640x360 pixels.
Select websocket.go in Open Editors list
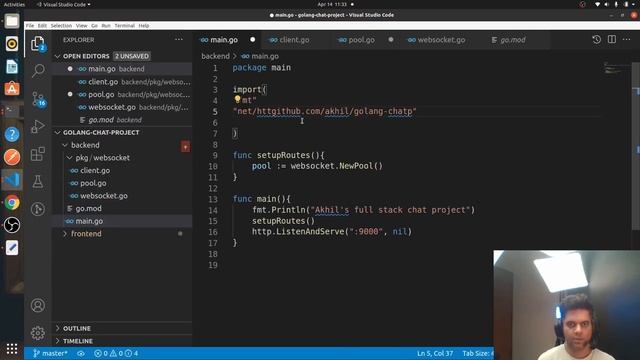point(122,107)
